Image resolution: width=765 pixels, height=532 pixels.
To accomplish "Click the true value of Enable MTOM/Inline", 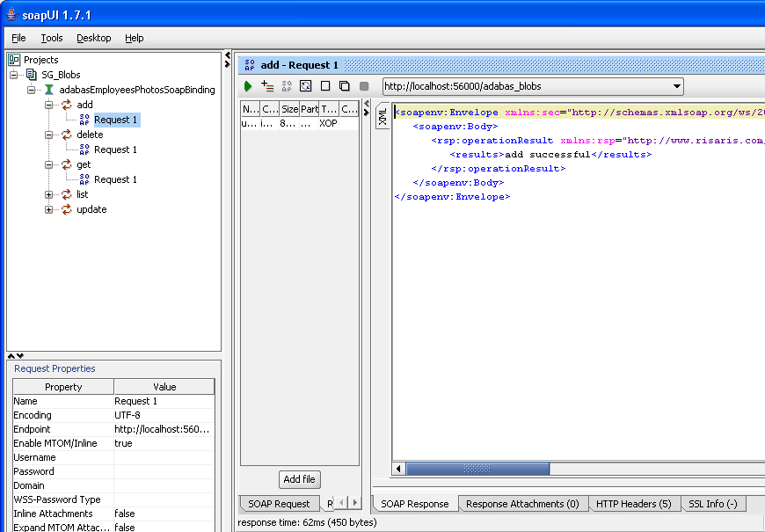I will [x=164, y=443].
